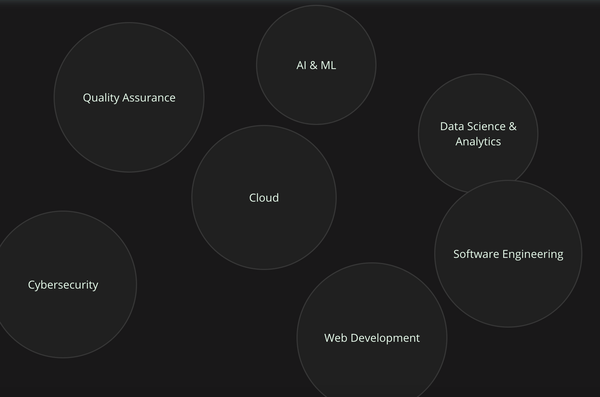Click the 'Quality Assurance' text label
Image resolution: width=600 pixels, height=397 pixels.
click(129, 98)
